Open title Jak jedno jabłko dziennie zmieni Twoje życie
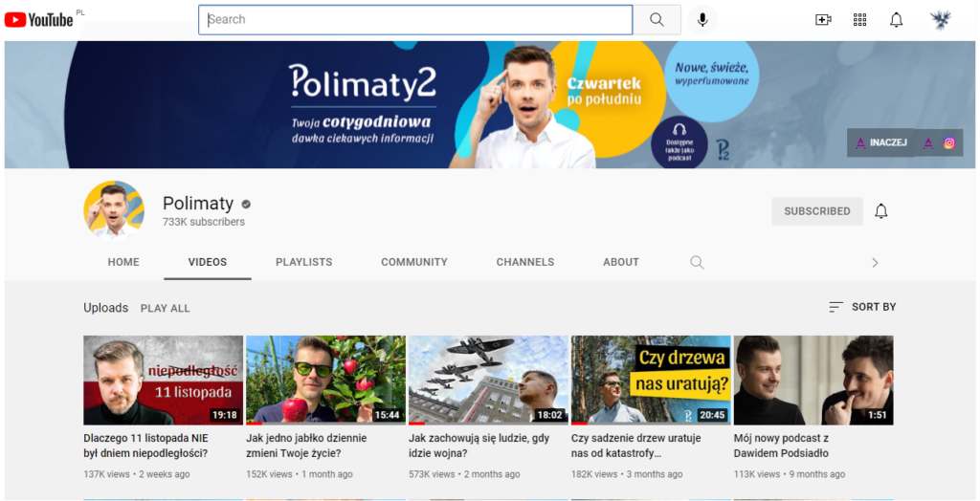The image size is (980, 501). click(307, 447)
